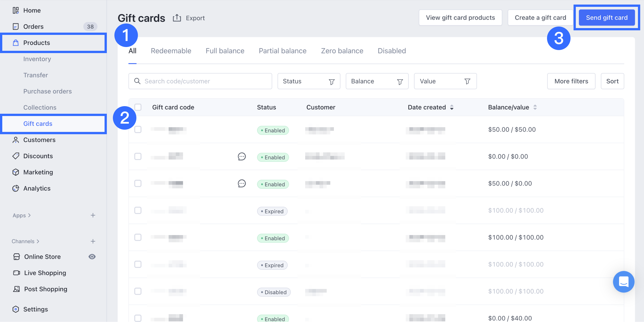Open the chat support bubble icon
The width and height of the screenshot is (644, 322).
pyautogui.click(x=623, y=282)
